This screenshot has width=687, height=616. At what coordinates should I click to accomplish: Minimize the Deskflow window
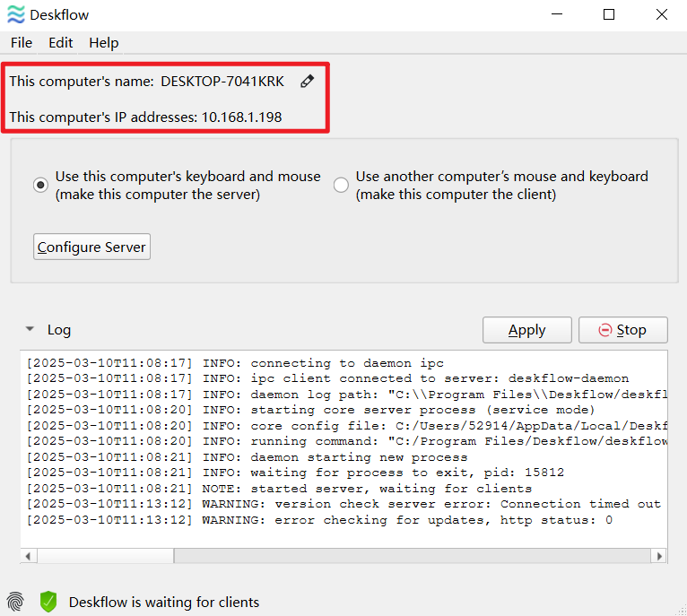[x=557, y=14]
